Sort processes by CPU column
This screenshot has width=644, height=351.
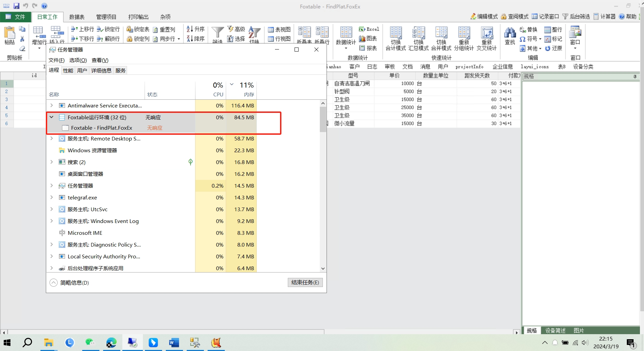211,90
